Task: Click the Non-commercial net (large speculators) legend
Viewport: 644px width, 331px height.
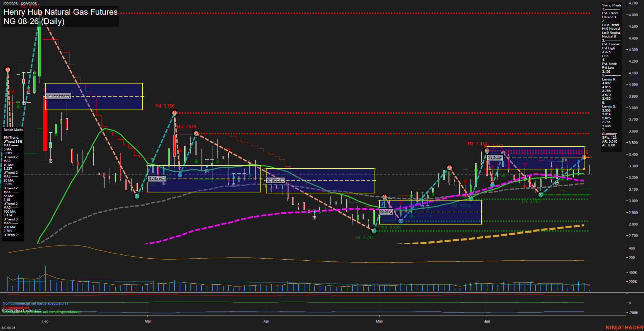Action: [x=35, y=303]
